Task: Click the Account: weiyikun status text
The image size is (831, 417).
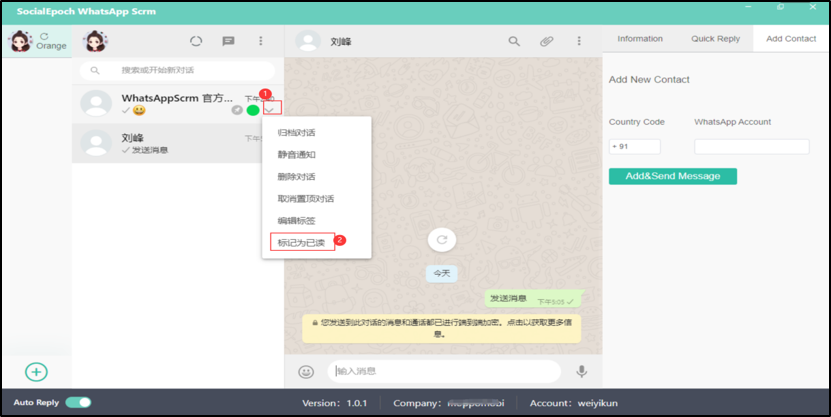Action: (x=573, y=403)
